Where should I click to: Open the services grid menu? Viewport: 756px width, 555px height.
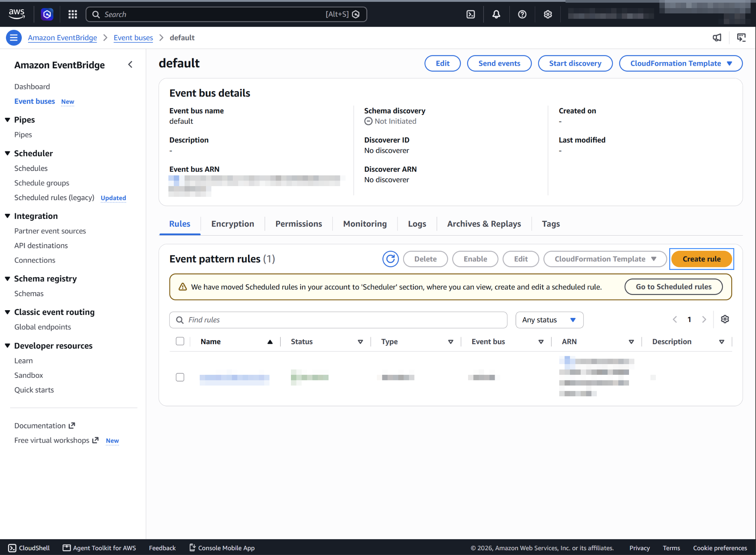(x=73, y=14)
